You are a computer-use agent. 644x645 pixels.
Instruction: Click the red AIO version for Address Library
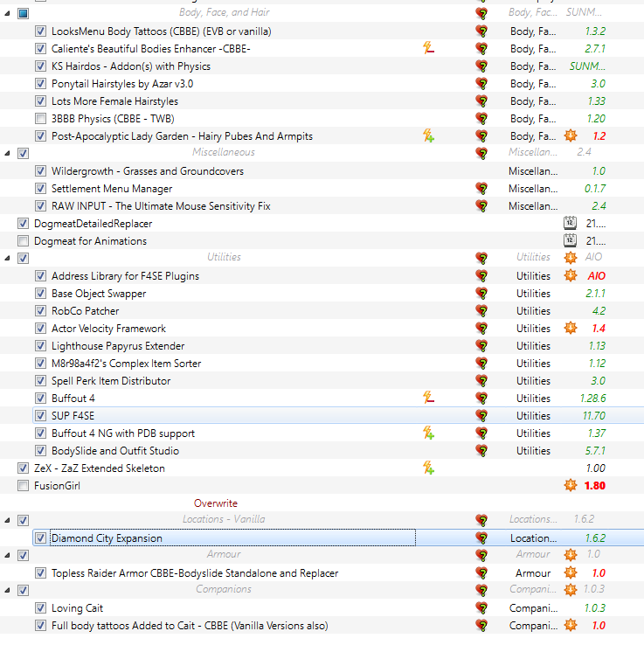tap(596, 275)
